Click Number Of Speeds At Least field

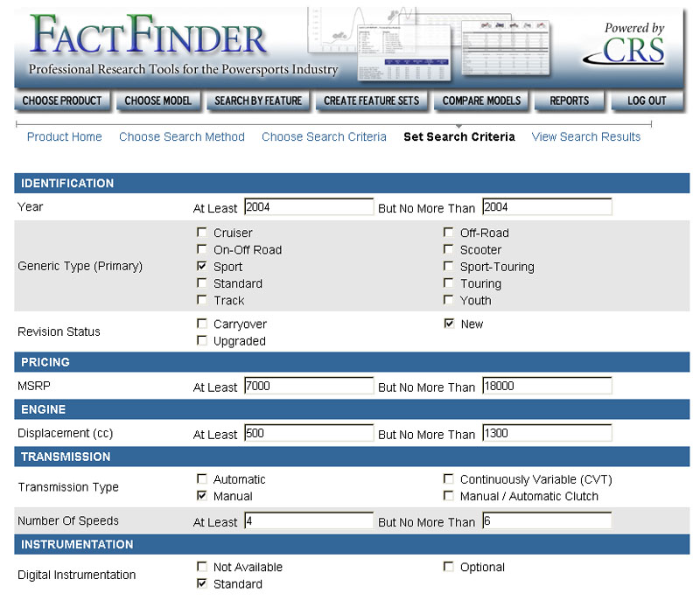309,520
